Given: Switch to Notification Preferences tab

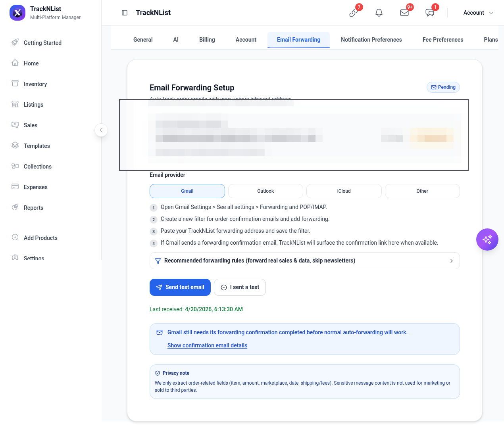Looking at the screenshot, I should 371,40.
